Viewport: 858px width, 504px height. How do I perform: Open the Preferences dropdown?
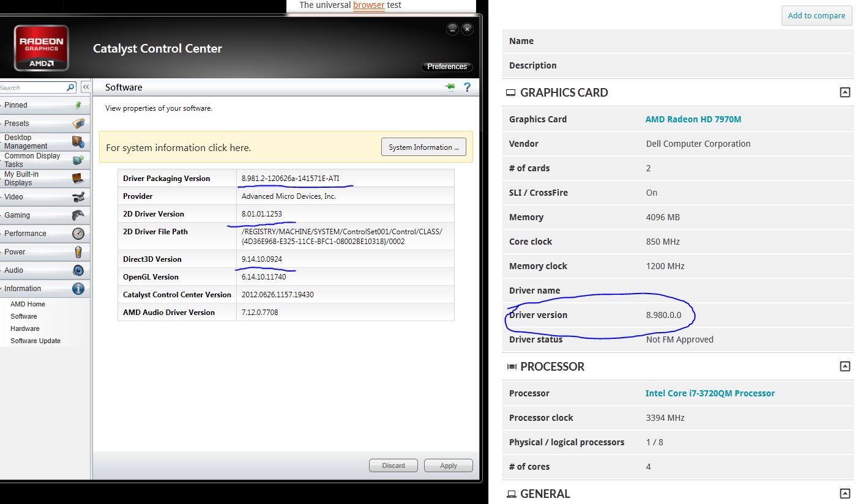[447, 67]
